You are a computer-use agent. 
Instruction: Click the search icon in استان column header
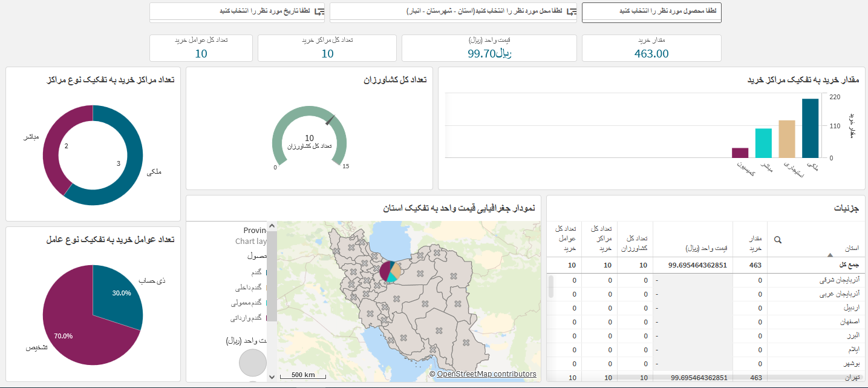tap(778, 240)
